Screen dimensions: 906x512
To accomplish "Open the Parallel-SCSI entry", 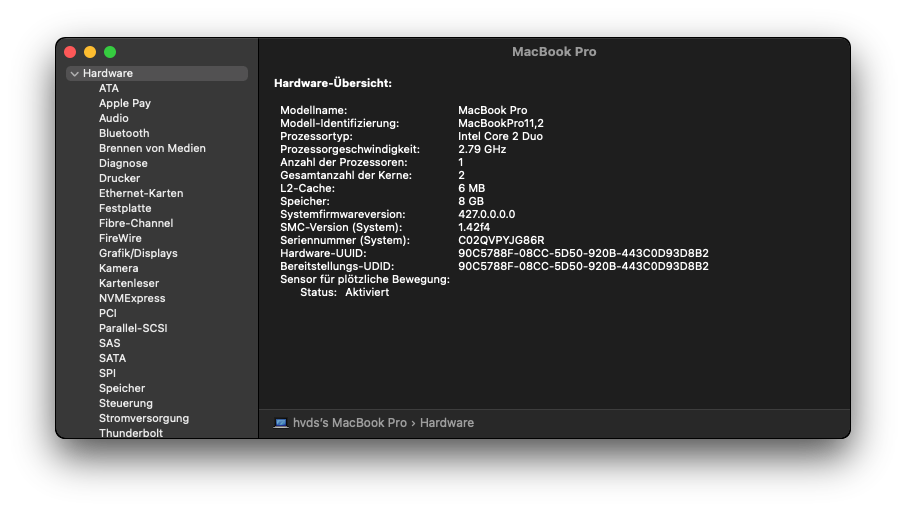I will (133, 329).
